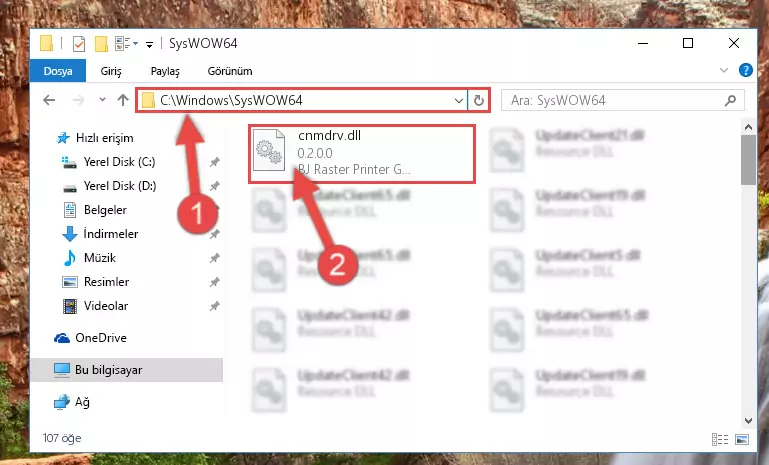
Task: Open the recent locations dropdown arrow
Action: point(102,100)
